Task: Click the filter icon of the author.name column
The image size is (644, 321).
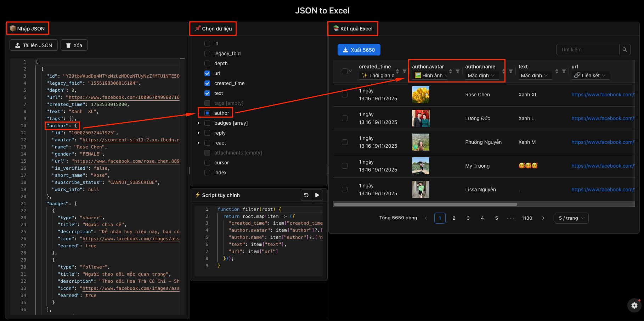Action: click(511, 71)
